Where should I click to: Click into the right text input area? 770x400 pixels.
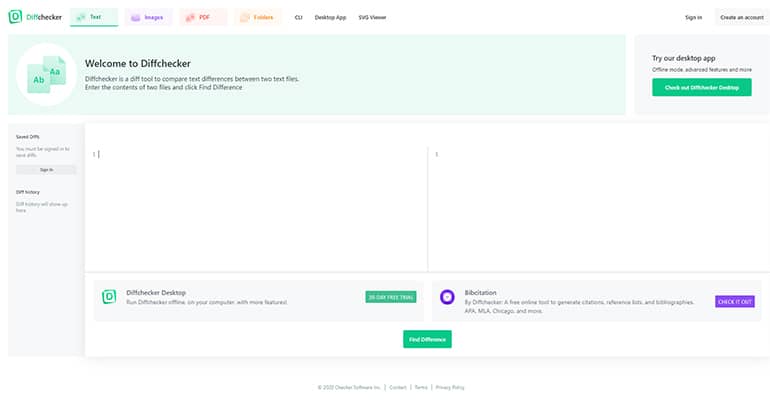point(599,209)
